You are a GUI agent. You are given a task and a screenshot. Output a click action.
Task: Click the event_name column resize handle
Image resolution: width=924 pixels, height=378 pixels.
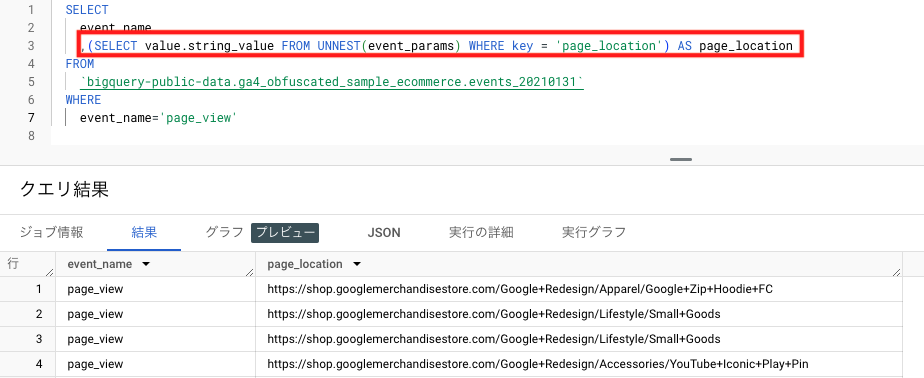(x=249, y=272)
